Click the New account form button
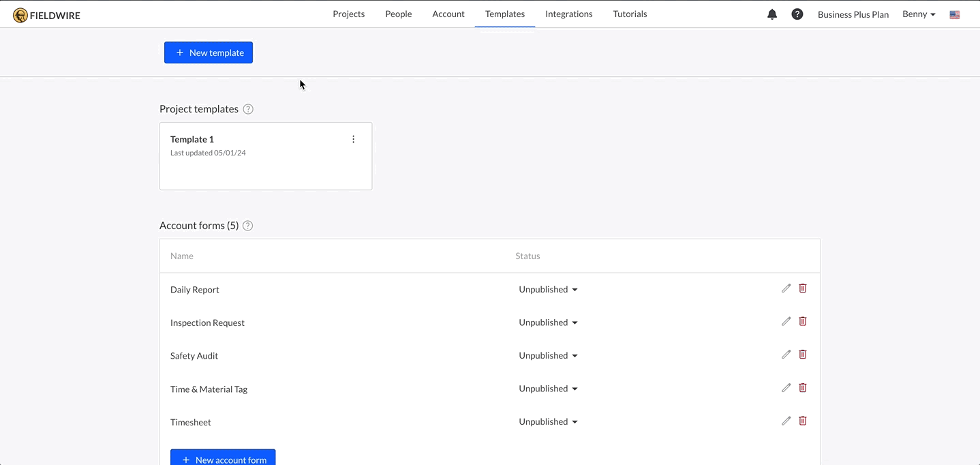 click(x=223, y=457)
